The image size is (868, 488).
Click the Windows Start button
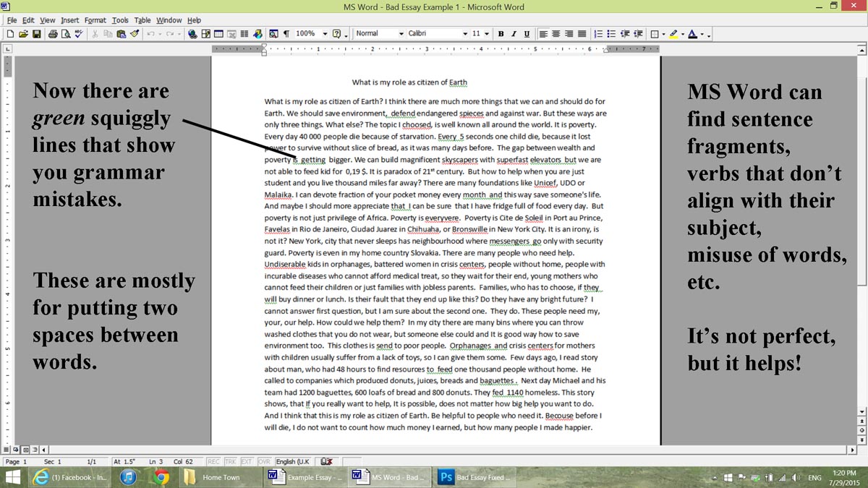13,477
